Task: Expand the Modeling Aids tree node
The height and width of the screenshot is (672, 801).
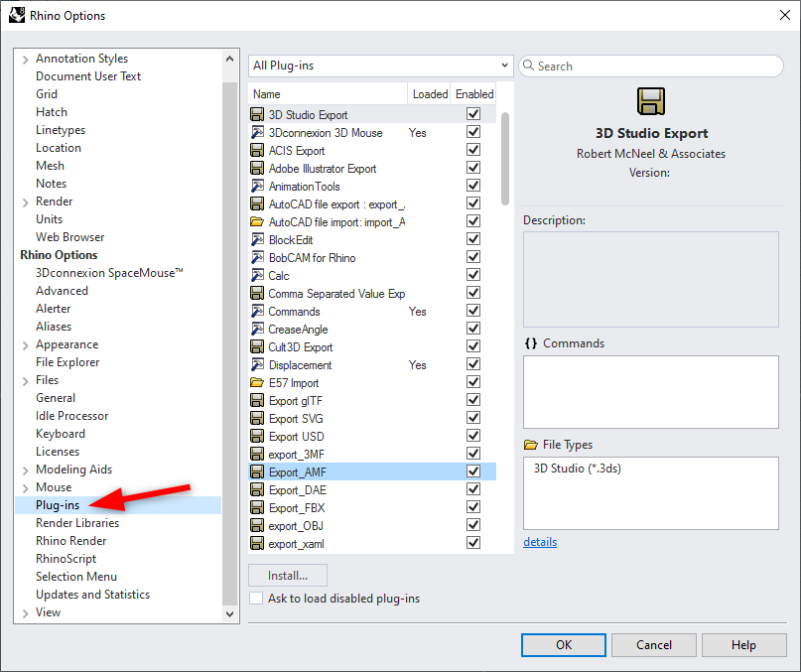Action: coord(25,470)
